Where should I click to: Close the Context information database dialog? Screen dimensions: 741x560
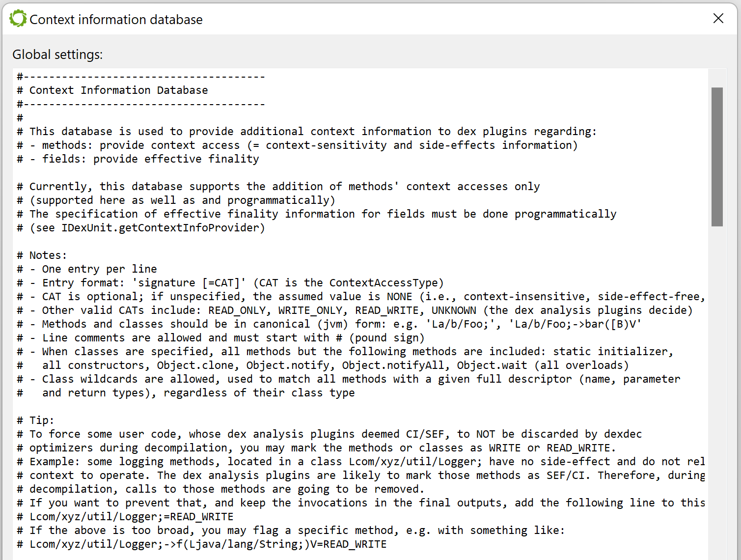pos(718,18)
